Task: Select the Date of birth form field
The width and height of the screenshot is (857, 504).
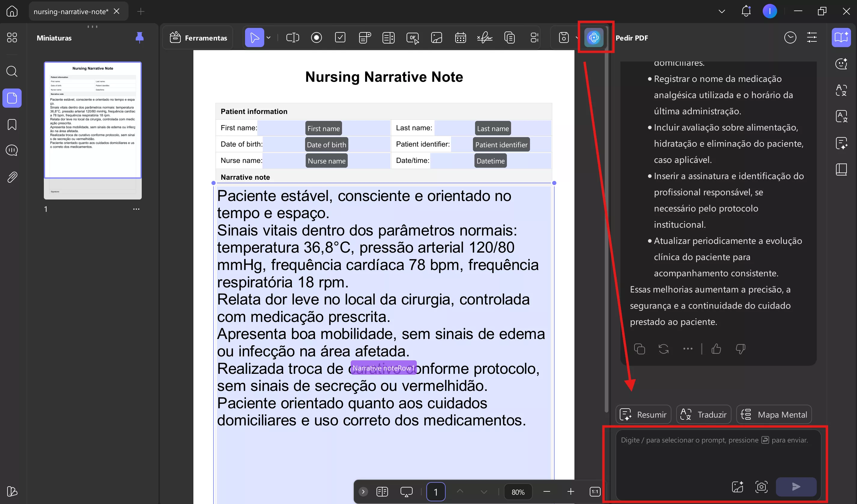Action: tap(326, 145)
